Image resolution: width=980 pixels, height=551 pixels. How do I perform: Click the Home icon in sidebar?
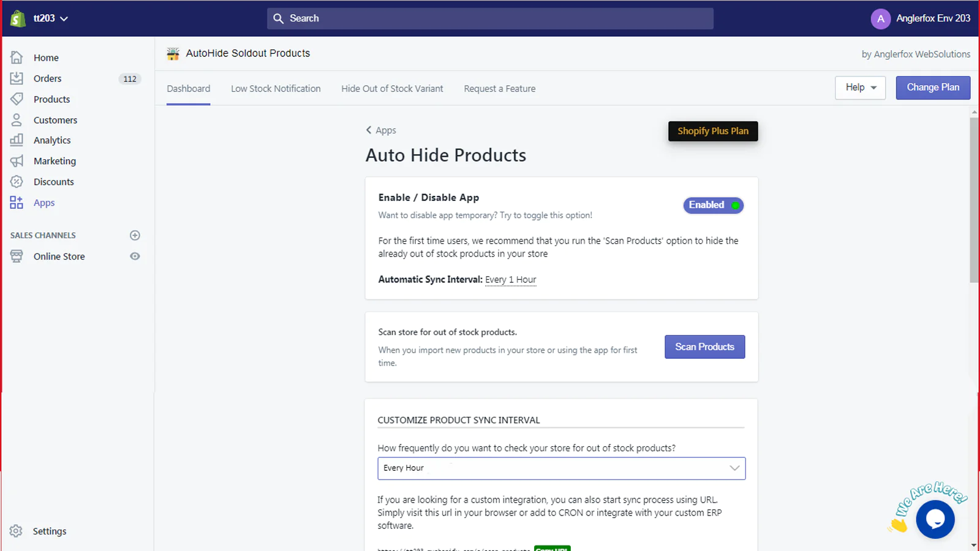point(17,58)
